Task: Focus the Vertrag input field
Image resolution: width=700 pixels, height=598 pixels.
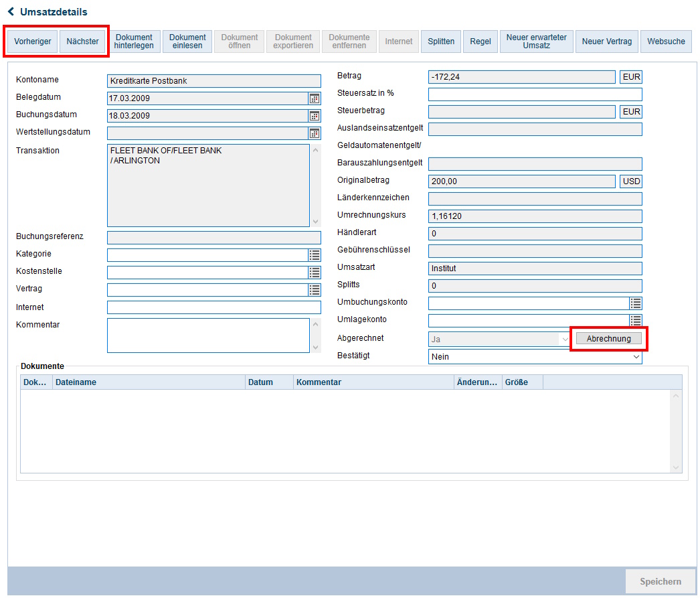Action: click(x=207, y=290)
